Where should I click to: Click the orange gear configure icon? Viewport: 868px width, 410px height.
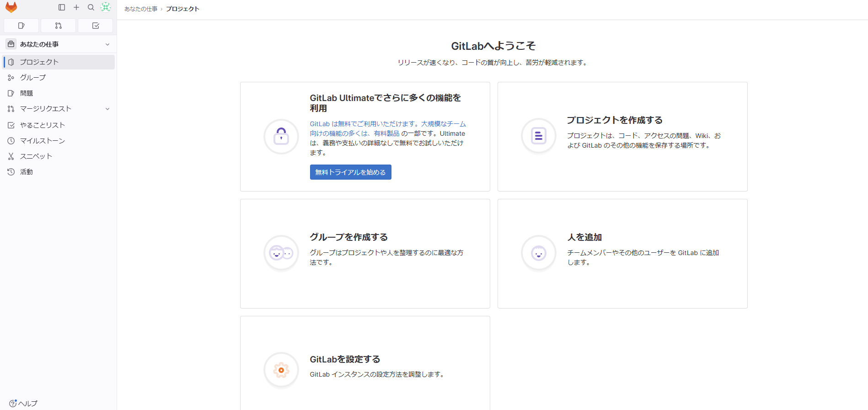(281, 370)
